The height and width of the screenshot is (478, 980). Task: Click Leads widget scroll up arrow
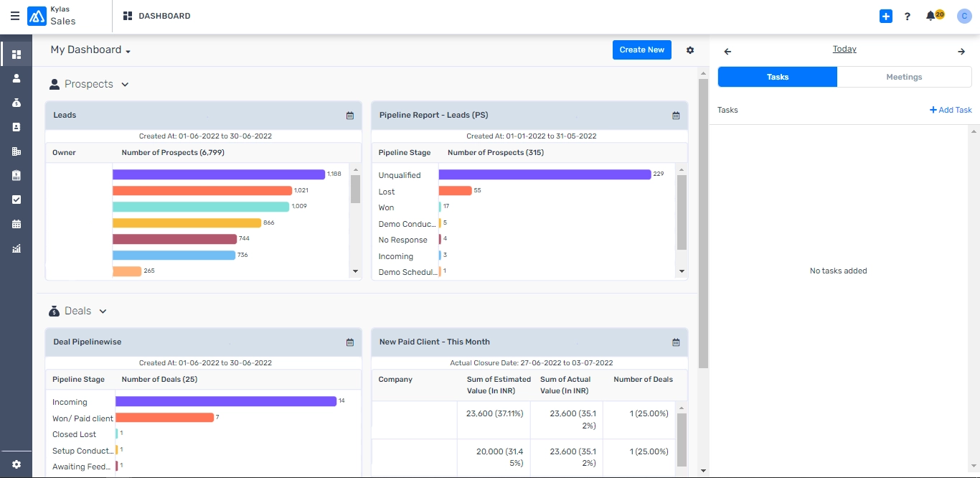[x=355, y=170]
